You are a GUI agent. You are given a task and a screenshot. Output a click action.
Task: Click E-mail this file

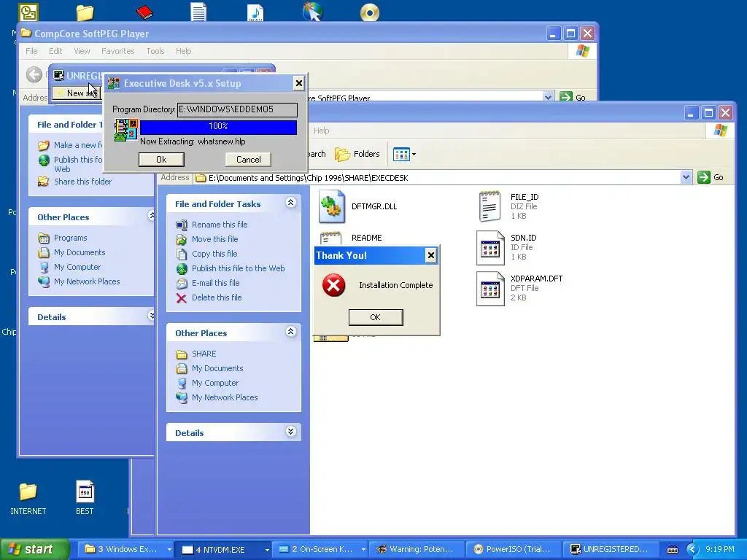pyautogui.click(x=215, y=283)
